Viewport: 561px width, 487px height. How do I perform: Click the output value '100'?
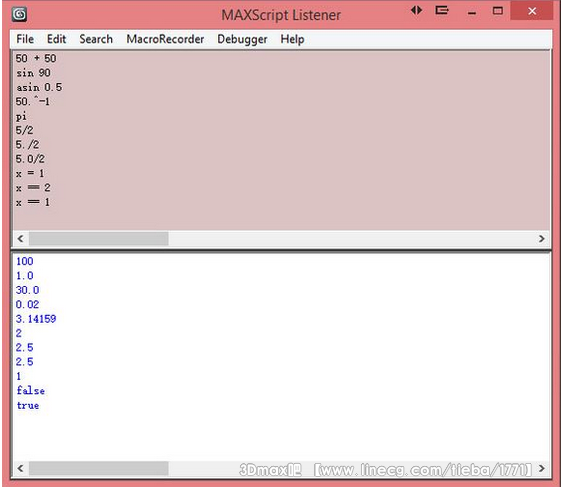25,261
